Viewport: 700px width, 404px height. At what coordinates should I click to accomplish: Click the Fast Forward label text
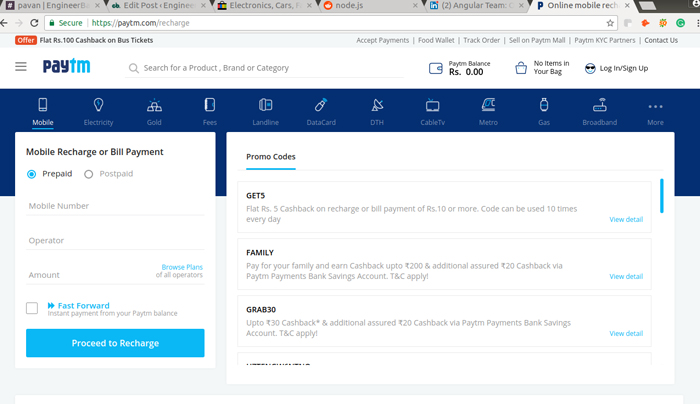coord(83,306)
